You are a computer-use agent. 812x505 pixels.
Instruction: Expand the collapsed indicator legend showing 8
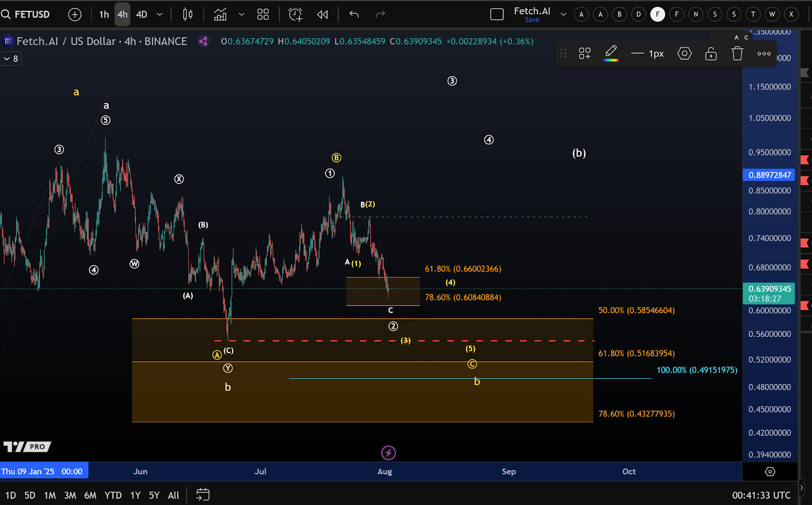(11, 59)
